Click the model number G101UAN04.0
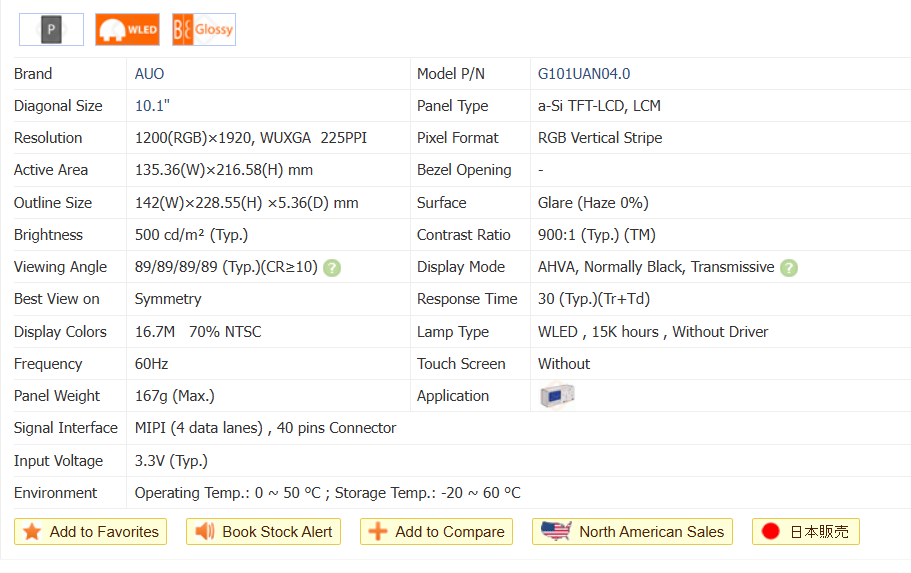The height and width of the screenshot is (573, 911). click(584, 74)
